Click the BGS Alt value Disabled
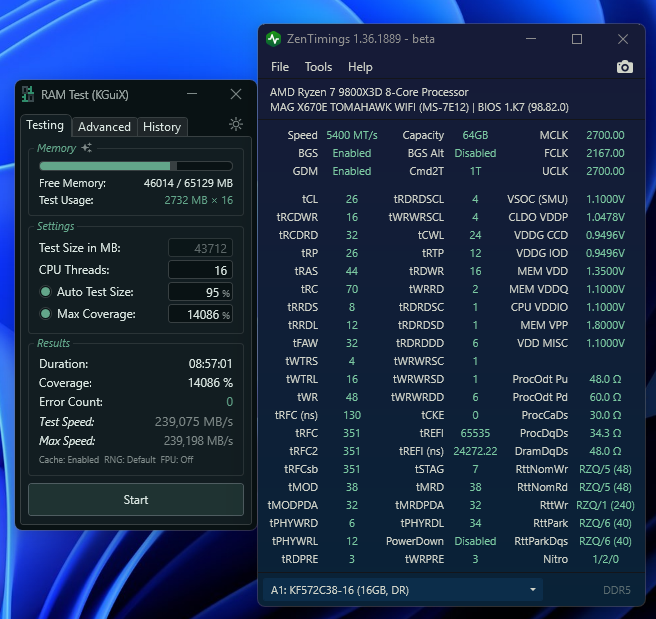 click(475, 153)
